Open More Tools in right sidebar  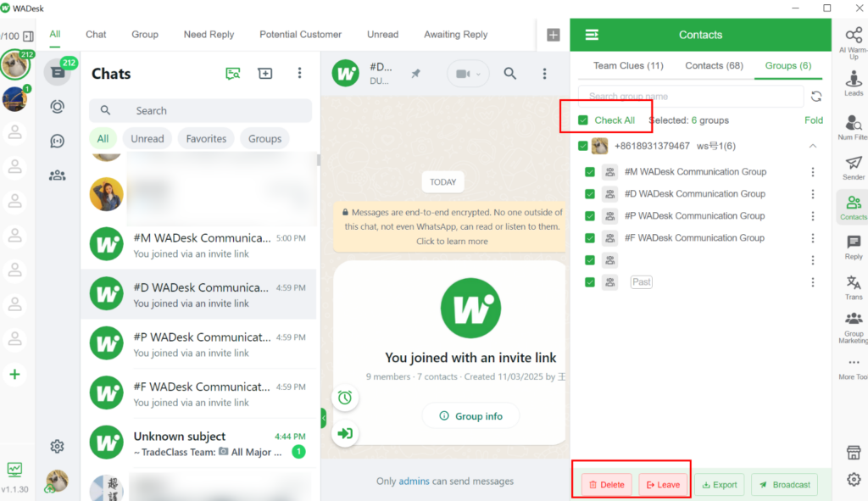pyautogui.click(x=854, y=369)
